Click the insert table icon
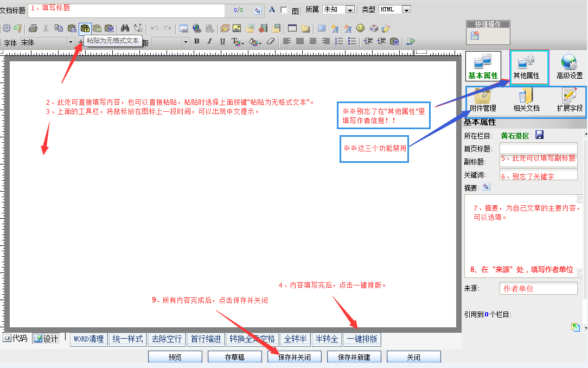The width and height of the screenshot is (588, 368). tap(292, 28)
